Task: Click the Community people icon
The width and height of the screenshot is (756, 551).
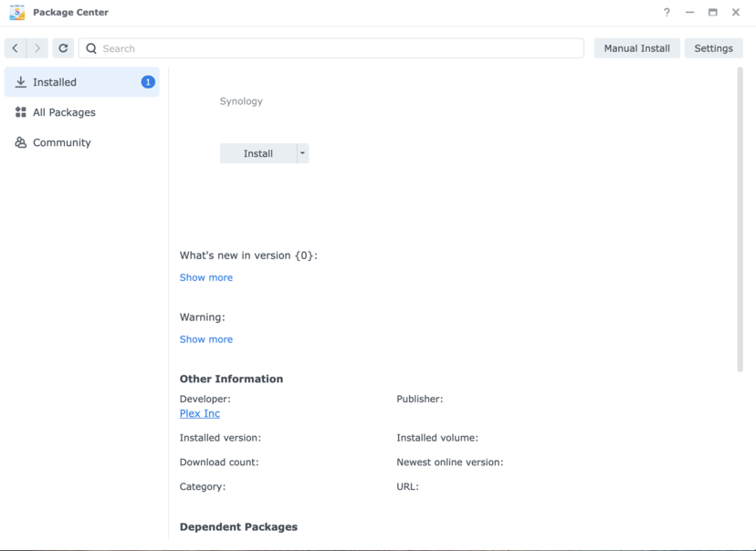Action: pyautogui.click(x=21, y=142)
